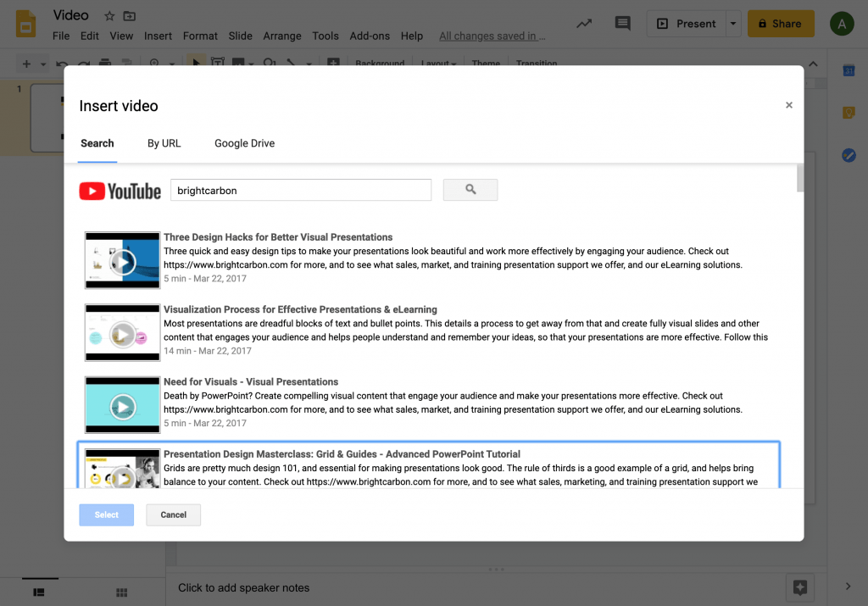This screenshot has height=606, width=868.
Task: Open the Layout dropdown
Action: point(439,64)
